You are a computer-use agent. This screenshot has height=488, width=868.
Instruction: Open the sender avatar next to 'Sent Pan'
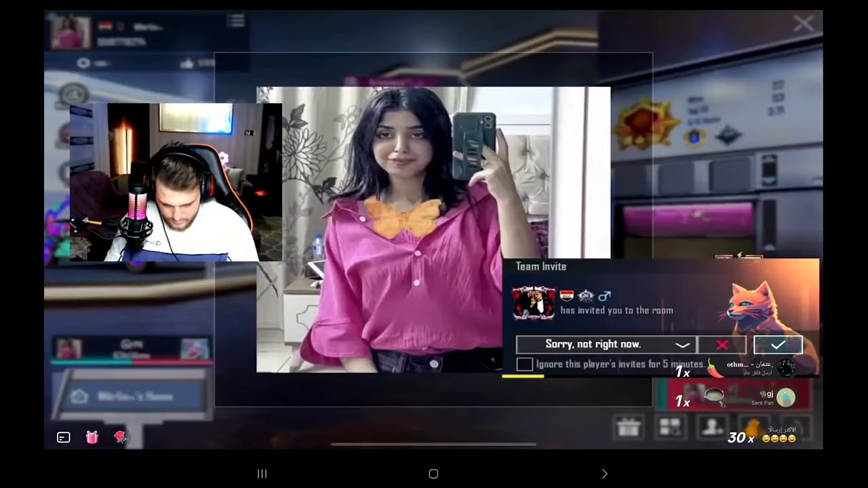tap(786, 397)
